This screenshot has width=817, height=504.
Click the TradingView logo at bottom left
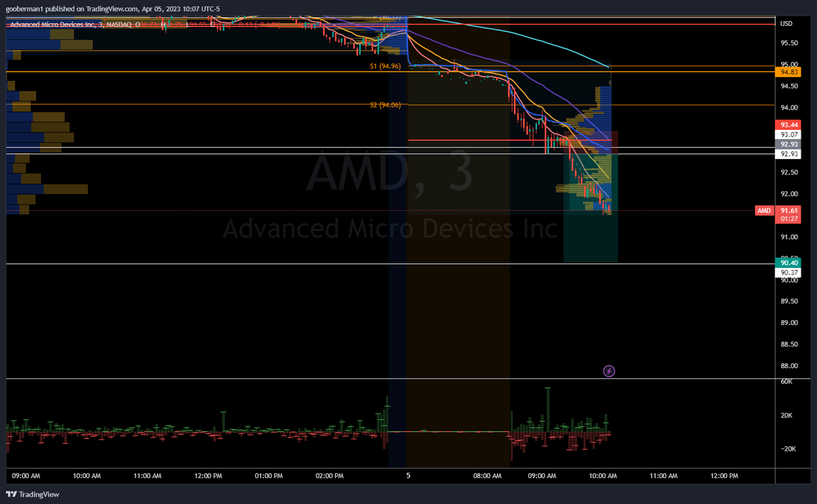point(33,494)
